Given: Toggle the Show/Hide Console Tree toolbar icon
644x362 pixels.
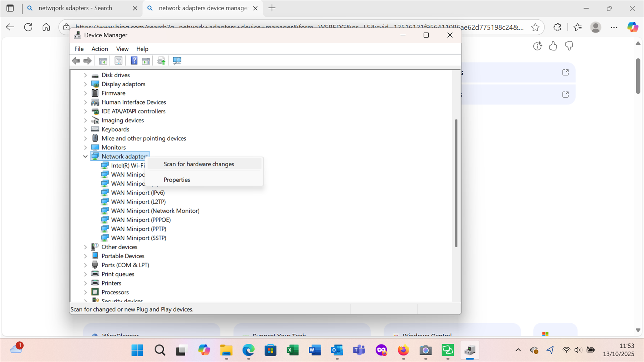Looking at the screenshot, I should [103, 60].
